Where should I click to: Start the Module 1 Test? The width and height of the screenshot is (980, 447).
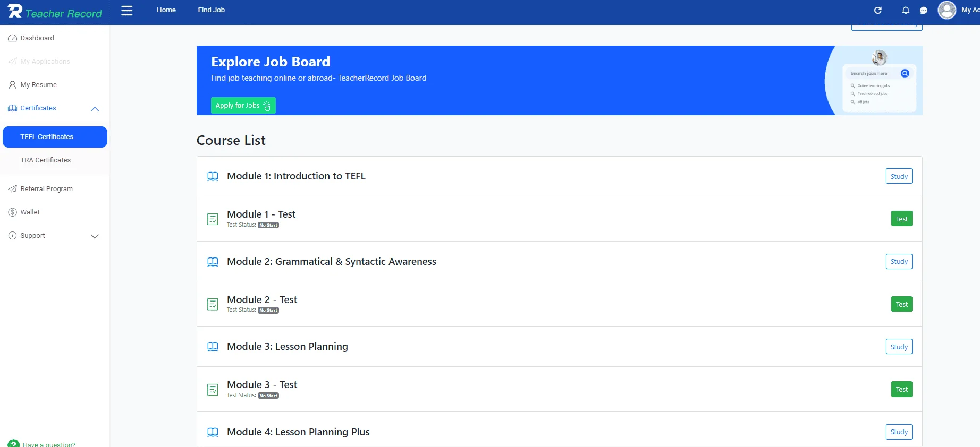click(902, 219)
